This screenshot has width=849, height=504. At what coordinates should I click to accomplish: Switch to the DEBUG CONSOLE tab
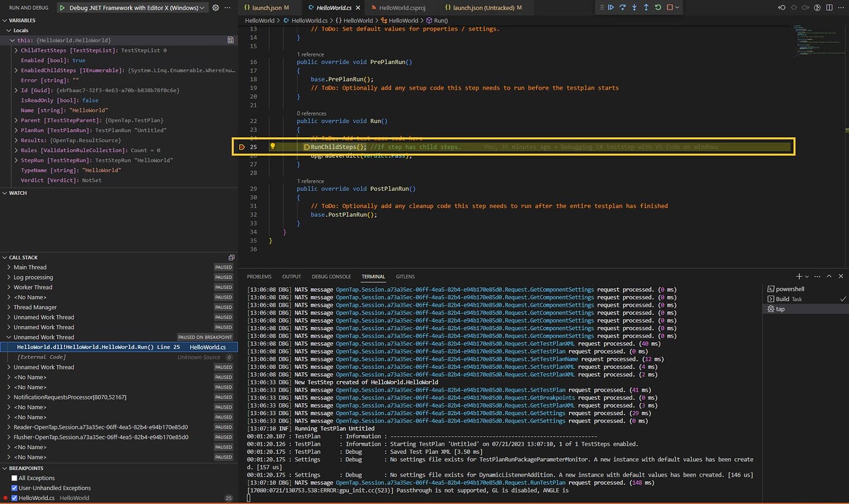331,276
